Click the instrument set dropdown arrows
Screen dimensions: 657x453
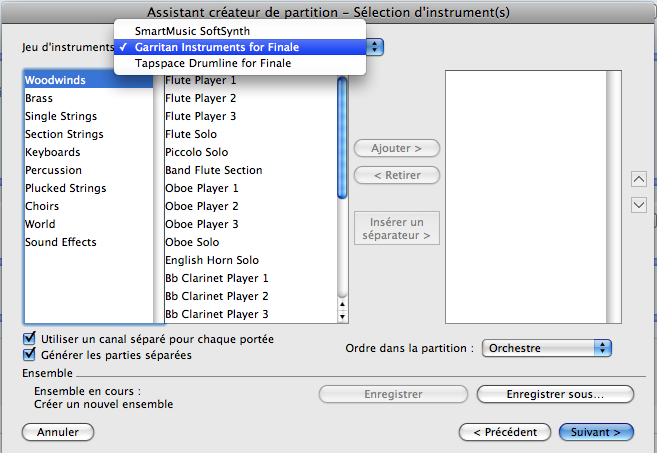(374, 47)
